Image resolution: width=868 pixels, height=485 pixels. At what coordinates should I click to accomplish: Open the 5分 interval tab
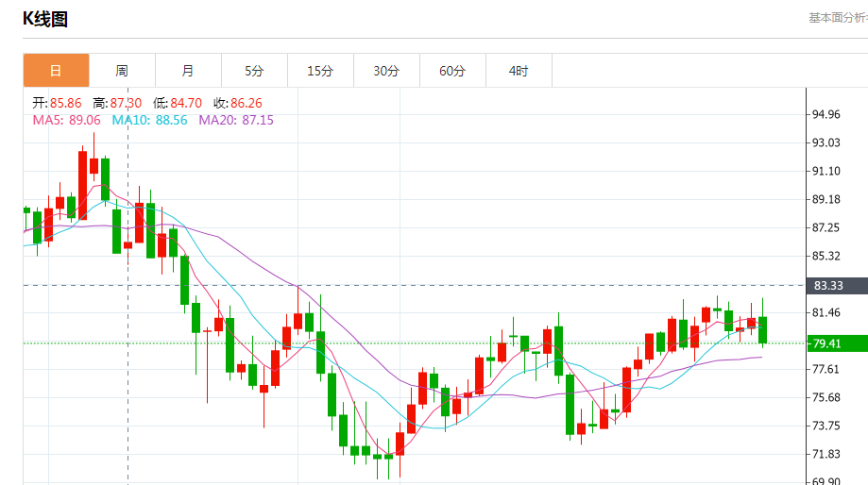pyautogui.click(x=254, y=71)
